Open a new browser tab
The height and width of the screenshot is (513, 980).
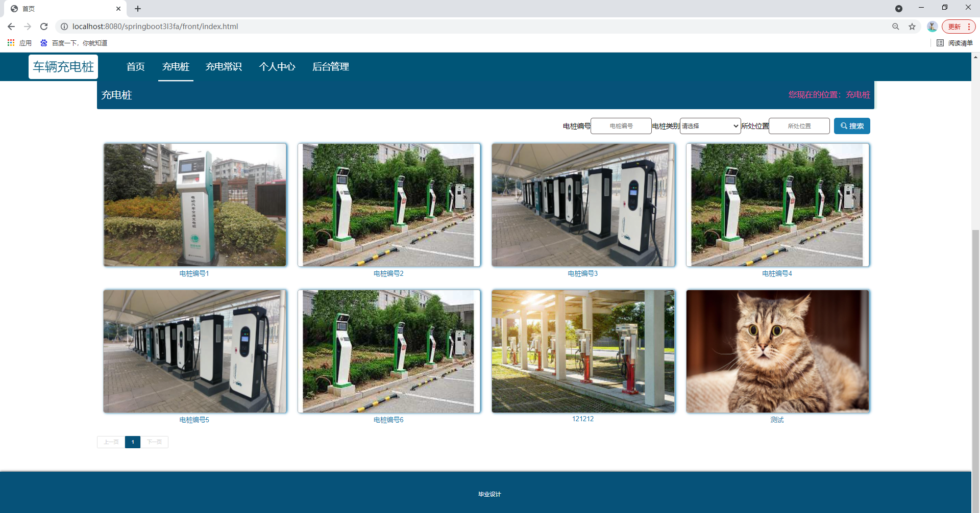pos(138,9)
